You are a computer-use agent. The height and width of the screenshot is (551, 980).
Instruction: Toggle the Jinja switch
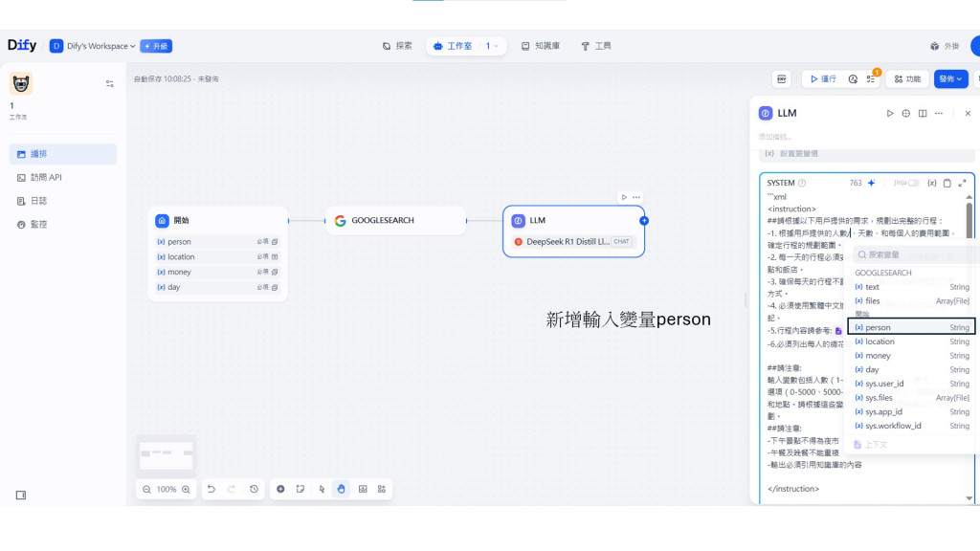coord(914,183)
